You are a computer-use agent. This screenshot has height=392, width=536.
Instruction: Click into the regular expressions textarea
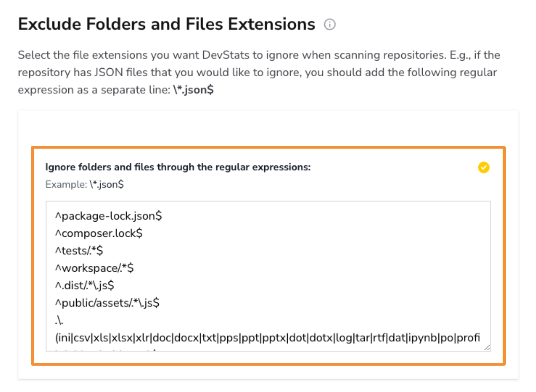pos(268,276)
